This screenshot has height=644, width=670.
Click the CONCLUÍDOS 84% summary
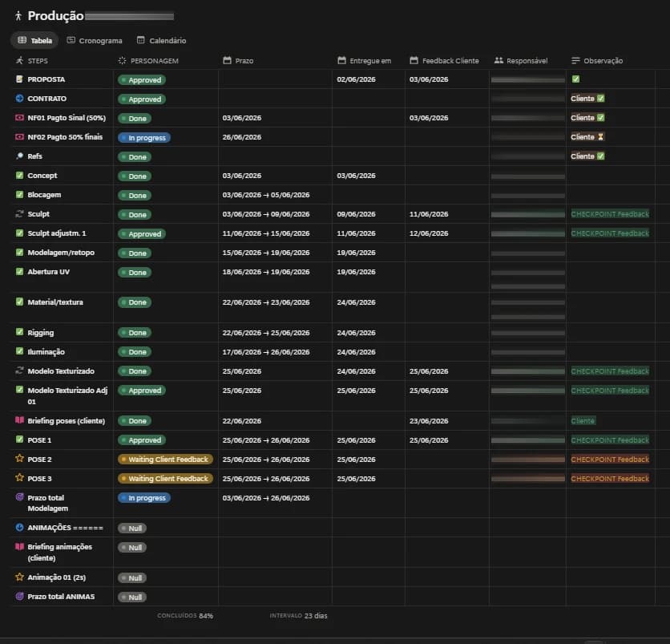(185, 615)
